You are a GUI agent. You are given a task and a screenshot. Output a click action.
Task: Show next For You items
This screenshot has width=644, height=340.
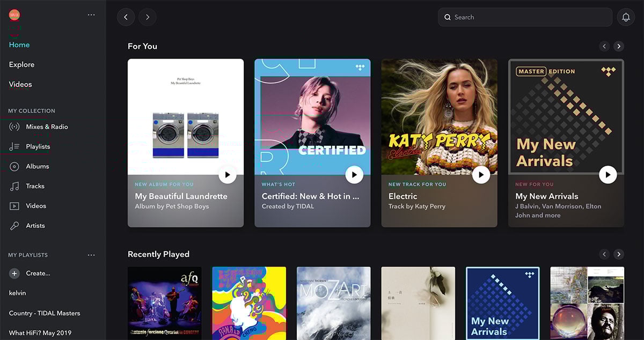click(619, 47)
